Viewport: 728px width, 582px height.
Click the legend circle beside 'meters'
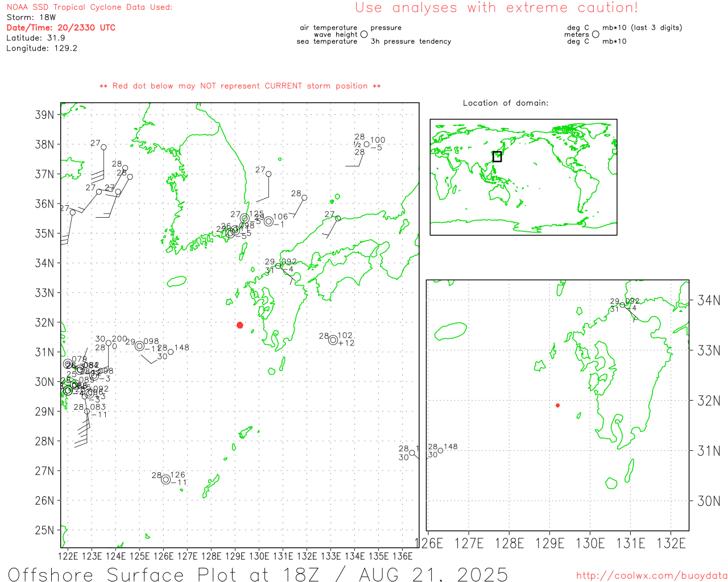[x=595, y=34]
